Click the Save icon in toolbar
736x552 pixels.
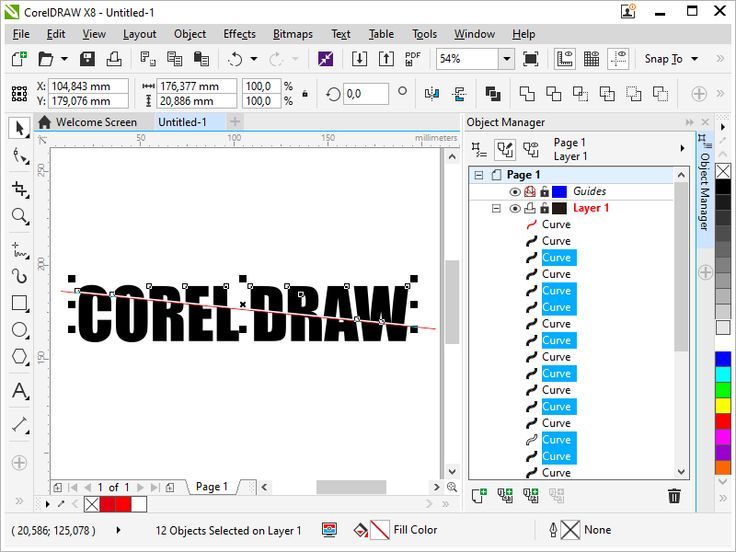87,59
